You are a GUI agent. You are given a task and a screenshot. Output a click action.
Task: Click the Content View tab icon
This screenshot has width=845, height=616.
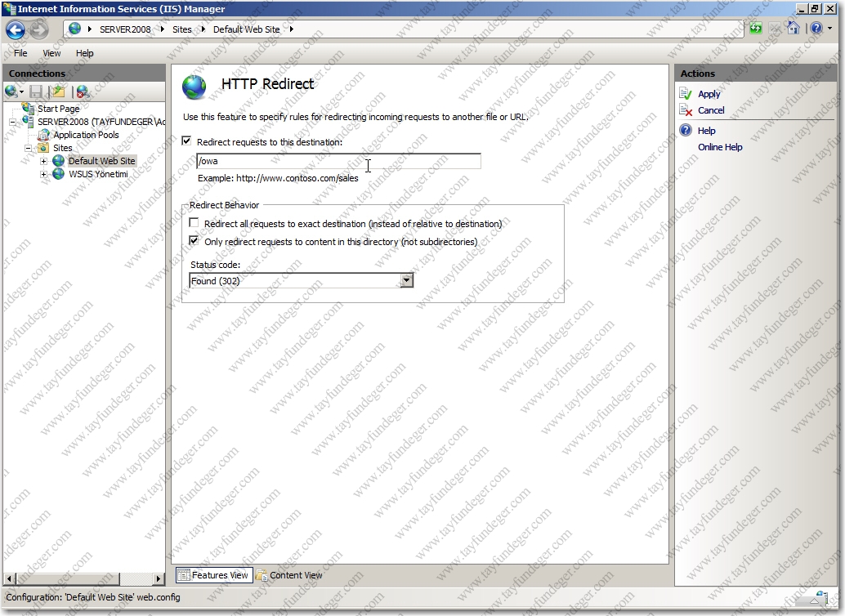click(262, 575)
